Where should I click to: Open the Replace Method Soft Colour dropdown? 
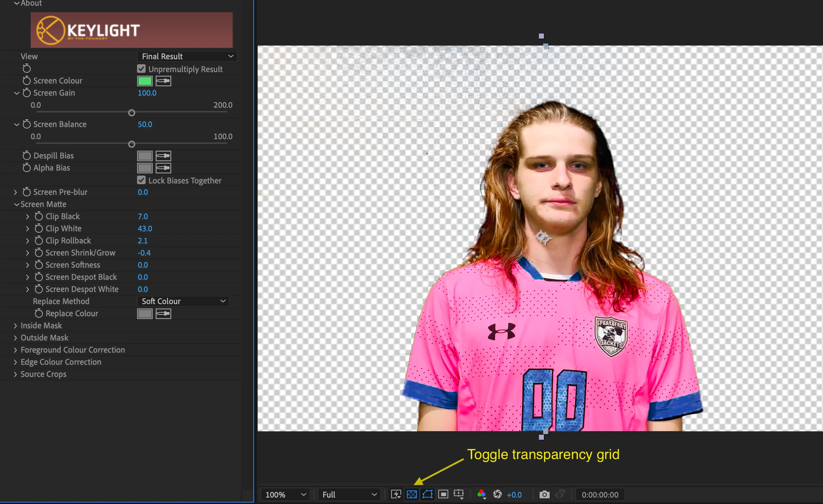[183, 301]
